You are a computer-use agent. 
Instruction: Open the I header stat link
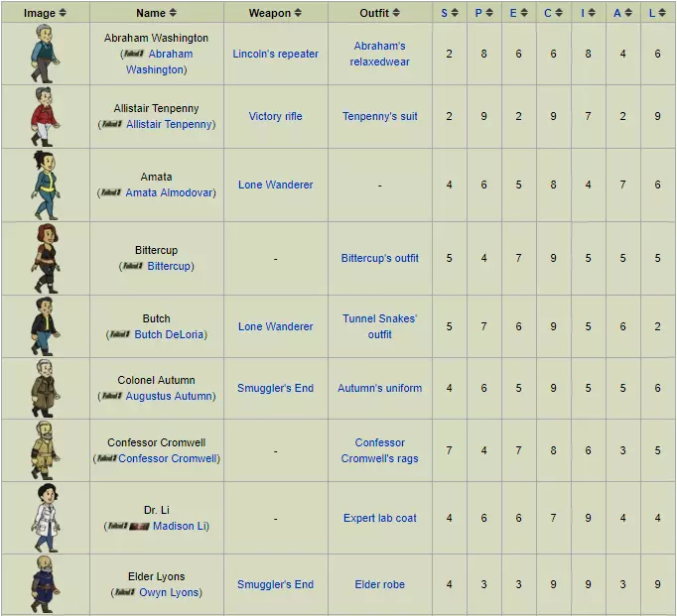[x=583, y=13]
